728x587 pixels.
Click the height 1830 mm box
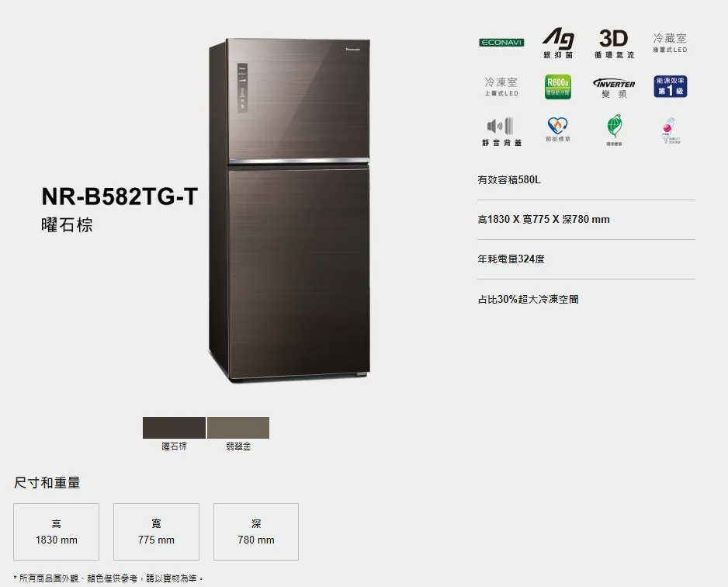point(56,532)
